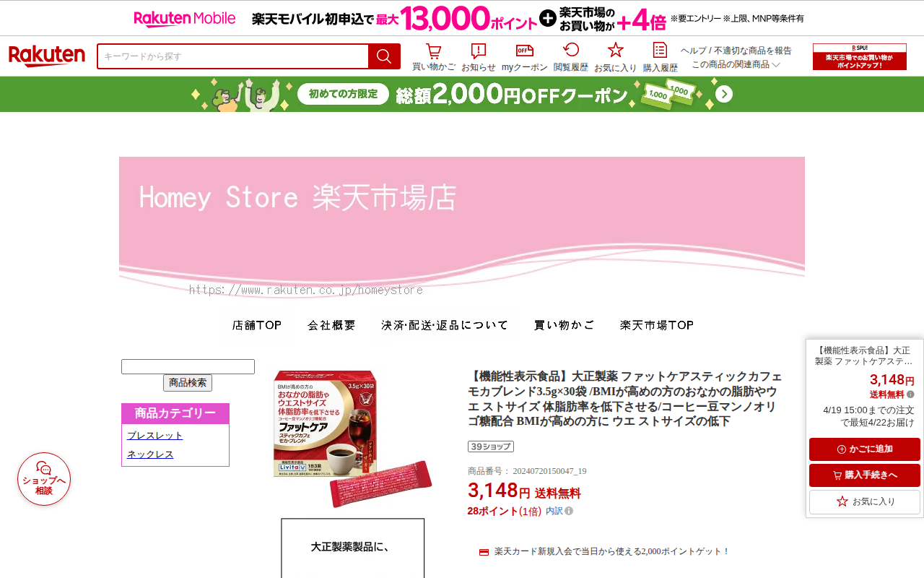This screenshot has height=578, width=924.
Task: Click the 商品検索 button in sidebar
Action: point(188,383)
